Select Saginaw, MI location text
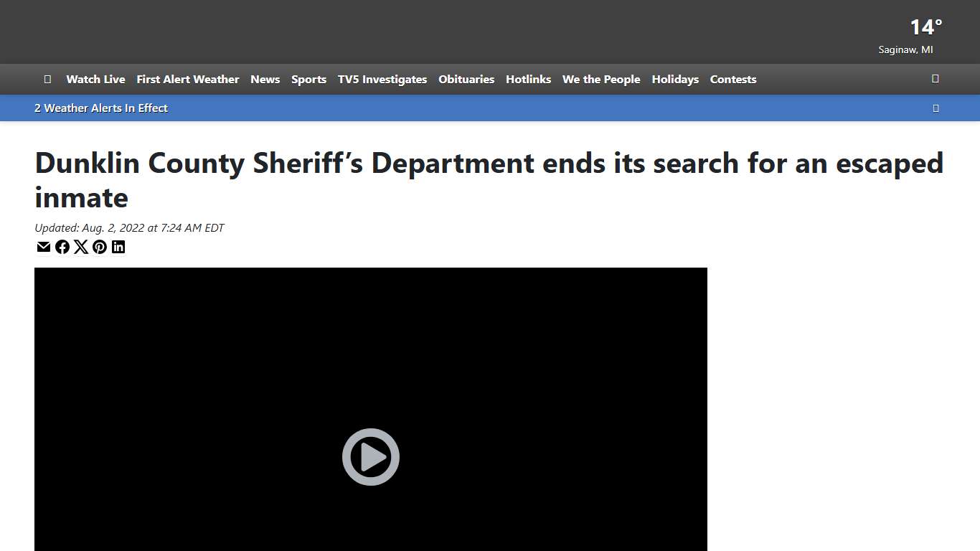Image resolution: width=980 pixels, height=551 pixels. click(905, 50)
